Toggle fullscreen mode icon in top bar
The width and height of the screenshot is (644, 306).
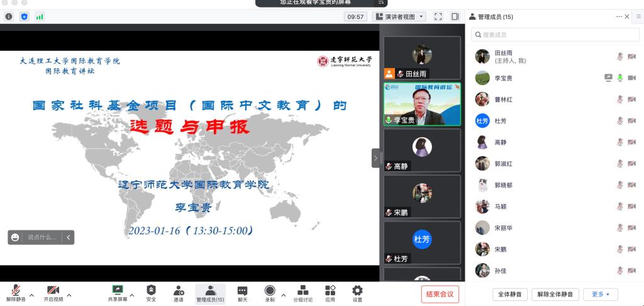click(438, 16)
